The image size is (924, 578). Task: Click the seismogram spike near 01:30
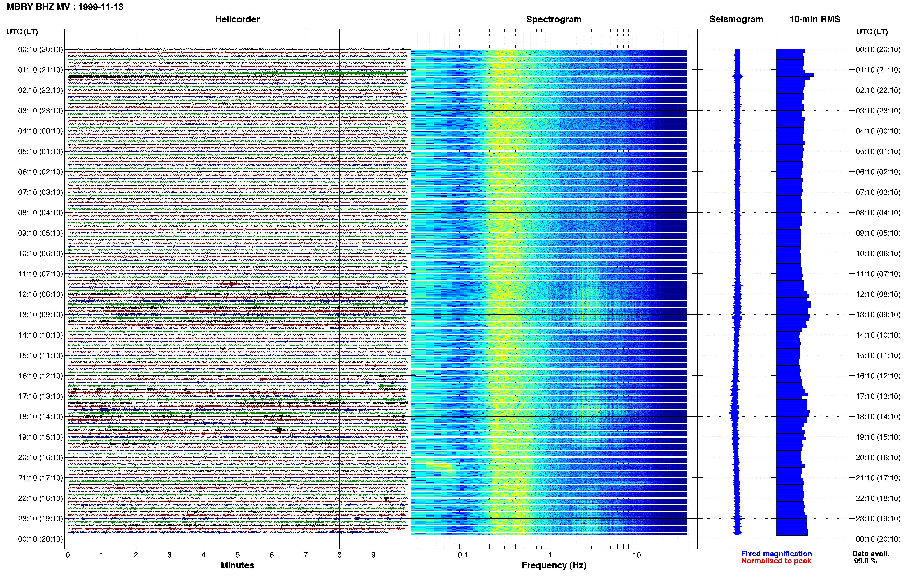[738, 76]
